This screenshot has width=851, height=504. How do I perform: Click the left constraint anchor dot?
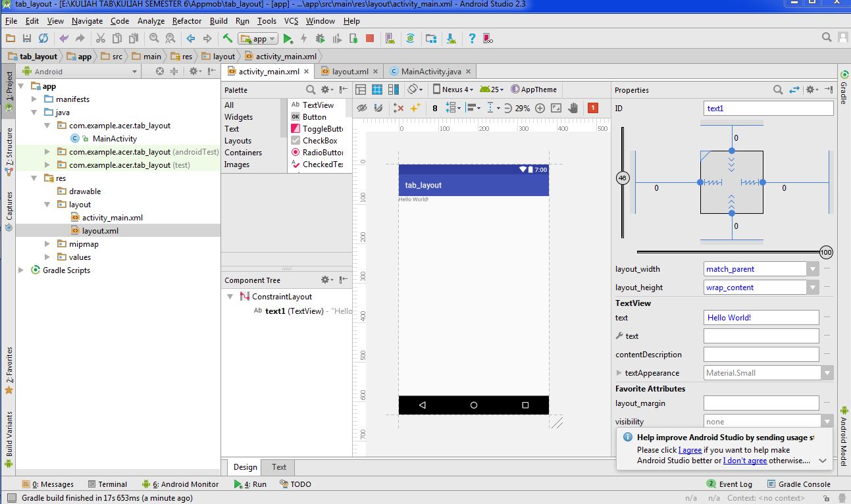pyautogui.click(x=700, y=182)
